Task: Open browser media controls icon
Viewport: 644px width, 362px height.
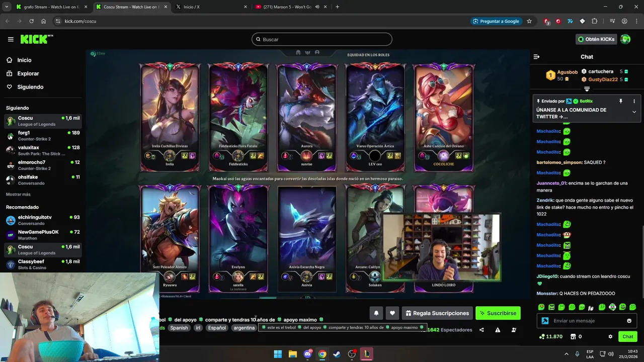Action: [612, 21]
